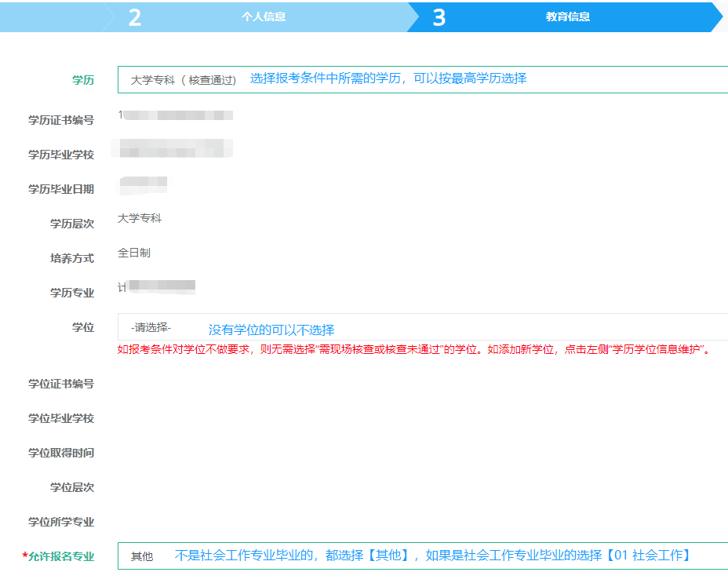
Task: Open the 允许报名专业 dropdown showing 其他
Action: click(422, 556)
